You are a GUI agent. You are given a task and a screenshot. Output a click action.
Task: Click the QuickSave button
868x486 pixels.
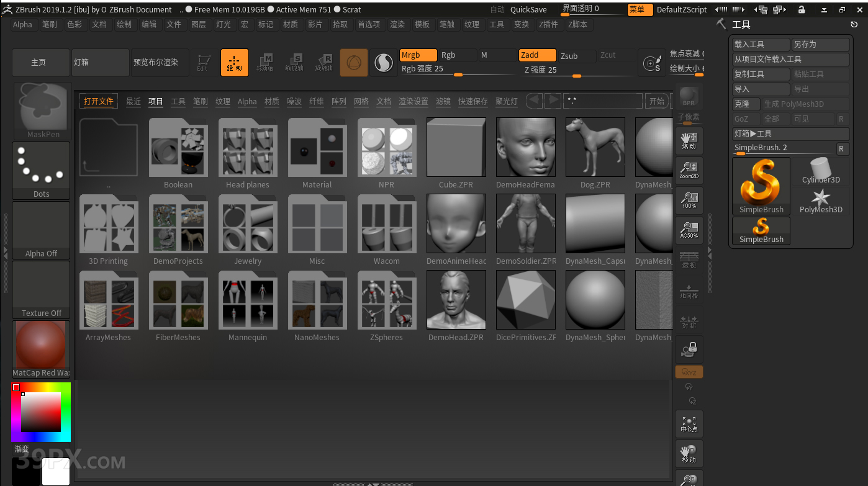528,10
